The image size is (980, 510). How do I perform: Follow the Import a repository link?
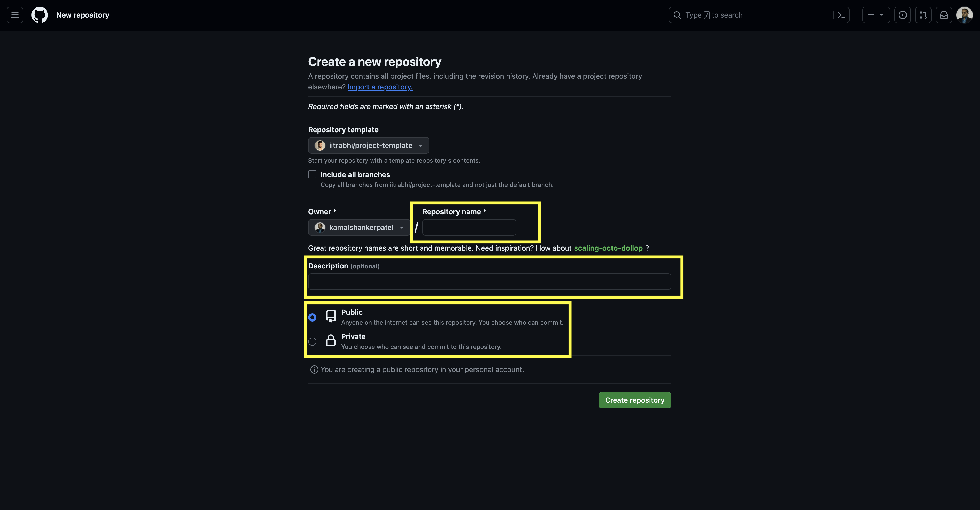pyautogui.click(x=380, y=87)
